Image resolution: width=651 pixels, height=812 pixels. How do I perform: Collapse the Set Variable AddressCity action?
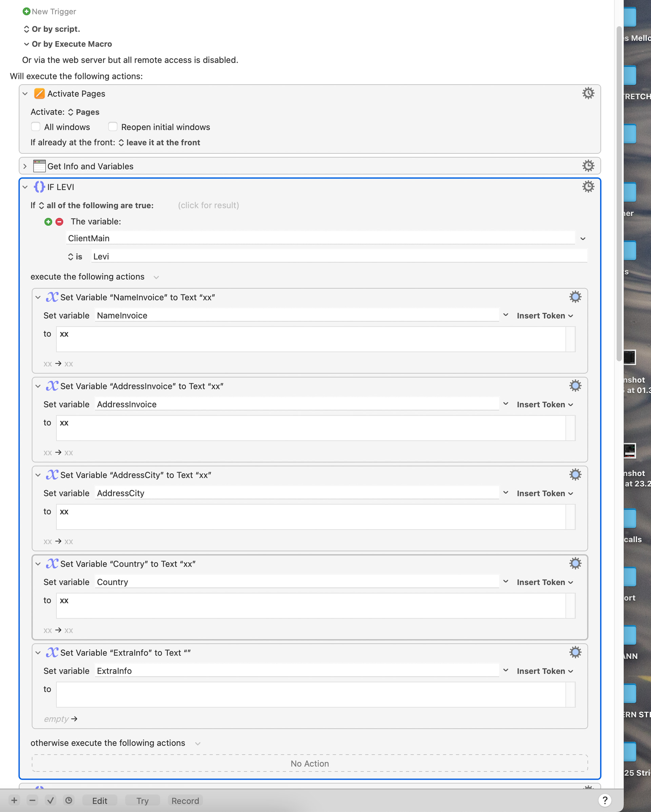38,475
